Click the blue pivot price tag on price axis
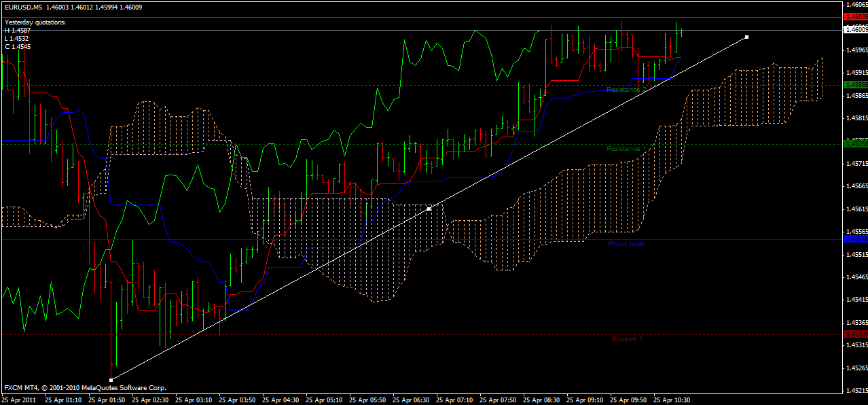This screenshot has height=405, width=868. [856, 239]
